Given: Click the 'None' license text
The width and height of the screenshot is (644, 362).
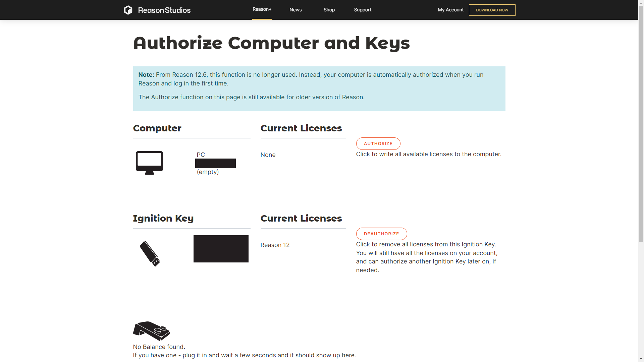Looking at the screenshot, I should 268,155.
